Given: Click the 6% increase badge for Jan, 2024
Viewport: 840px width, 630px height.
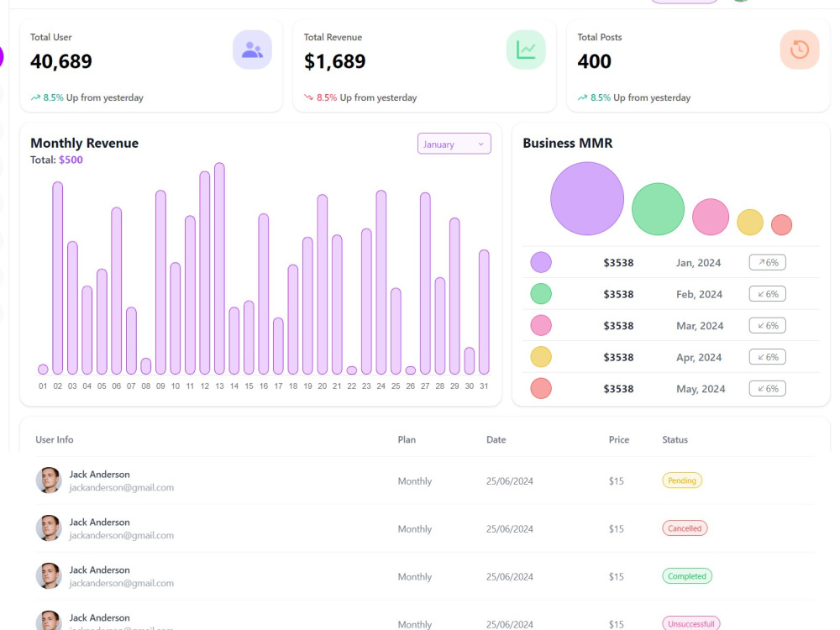Looking at the screenshot, I should coord(767,262).
